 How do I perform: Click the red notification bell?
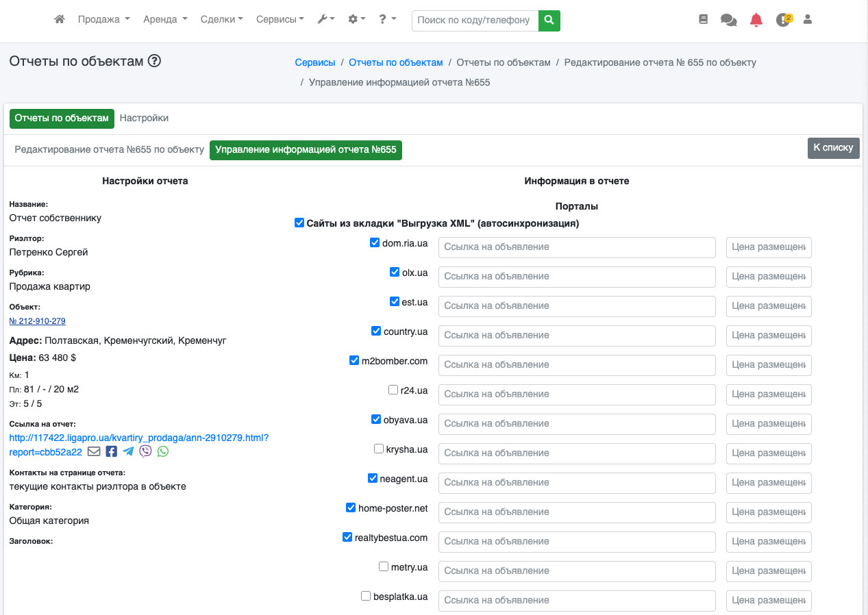point(756,20)
